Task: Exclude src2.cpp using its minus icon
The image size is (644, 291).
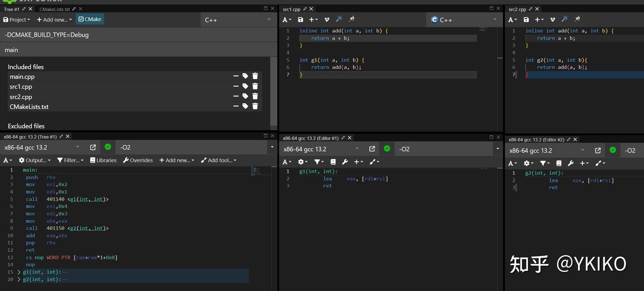Action: click(x=236, y=96)
